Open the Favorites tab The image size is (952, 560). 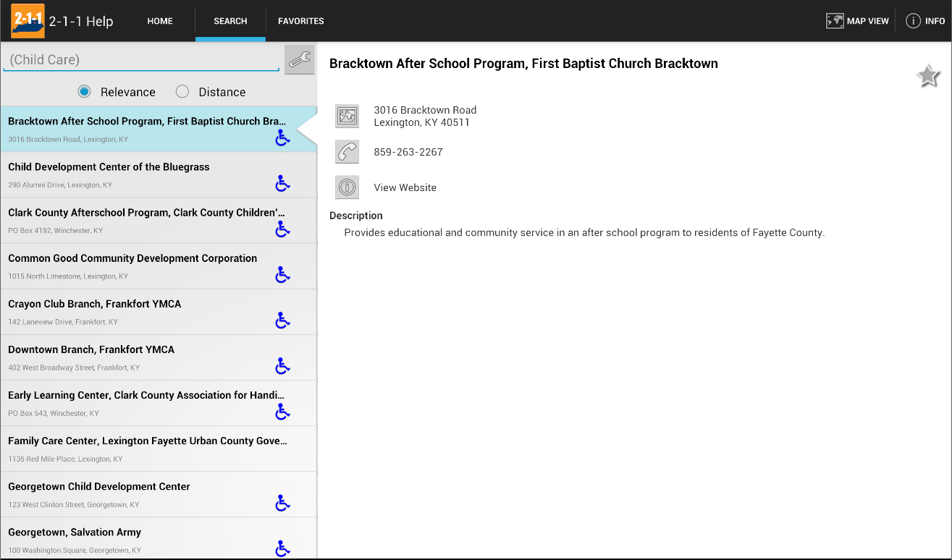click(x=301, y=21)
